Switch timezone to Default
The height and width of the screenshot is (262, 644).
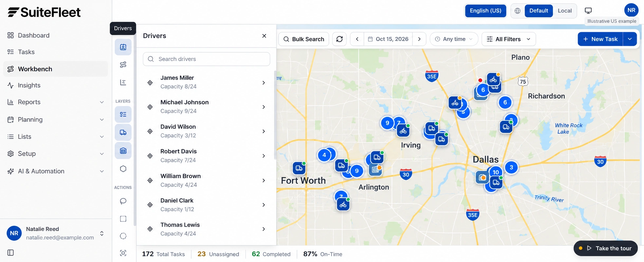(539, 11)
